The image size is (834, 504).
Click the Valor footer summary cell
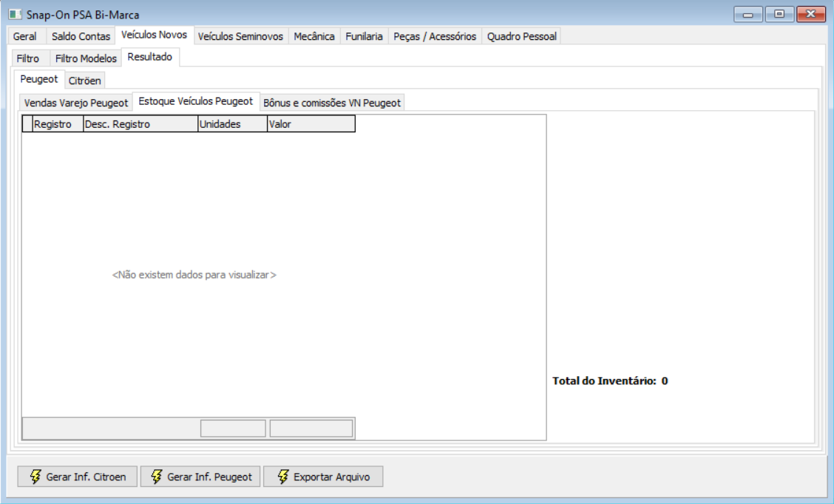tap(311, 429)
